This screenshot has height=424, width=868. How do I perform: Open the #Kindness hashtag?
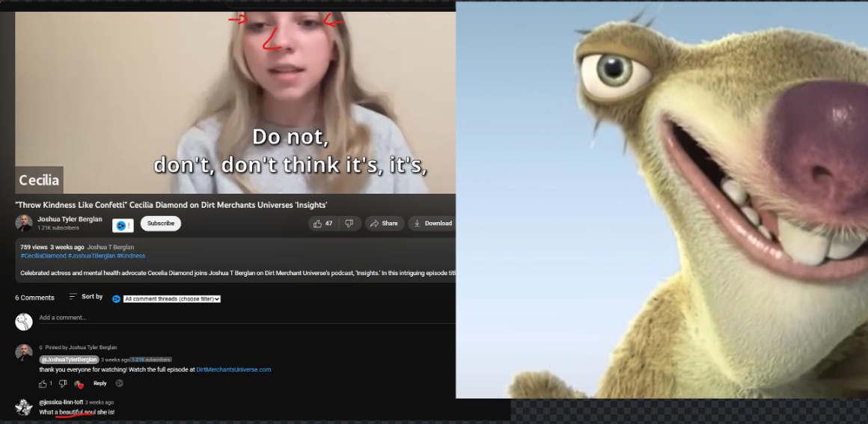tap(131, 256)
